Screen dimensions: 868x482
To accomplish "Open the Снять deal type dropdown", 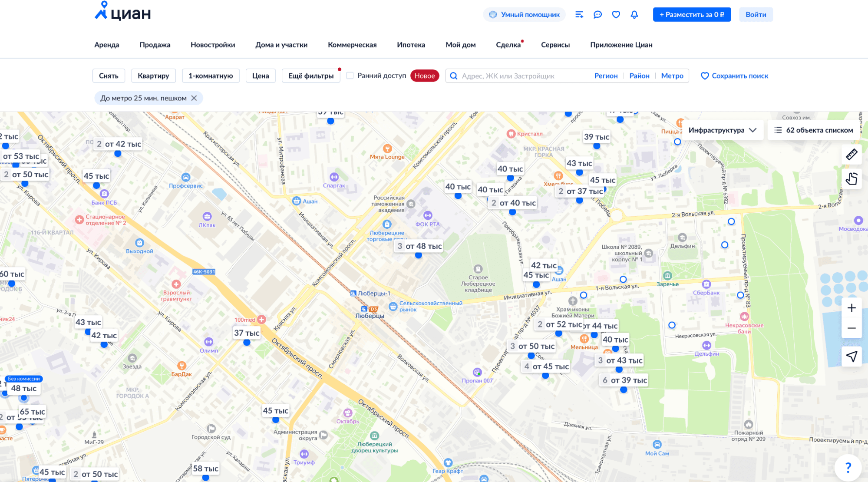I will [109, 76].
